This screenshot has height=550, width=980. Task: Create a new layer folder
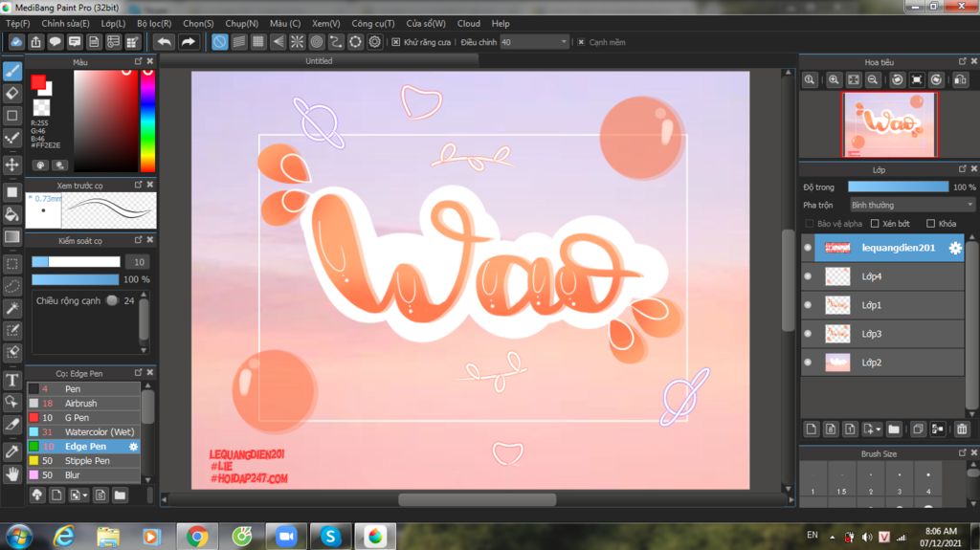(894, 429)
